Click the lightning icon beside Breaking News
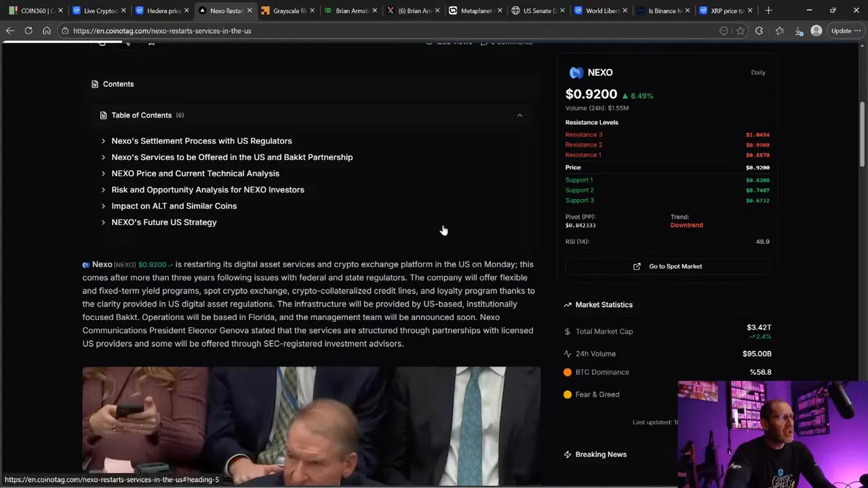 click(x=568, y=454)
